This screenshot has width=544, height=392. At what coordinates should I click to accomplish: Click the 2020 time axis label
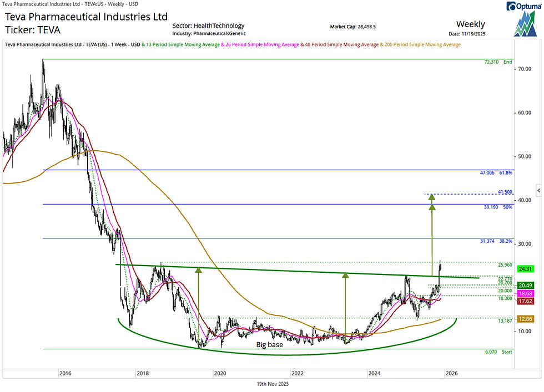(x=220, y=374)
